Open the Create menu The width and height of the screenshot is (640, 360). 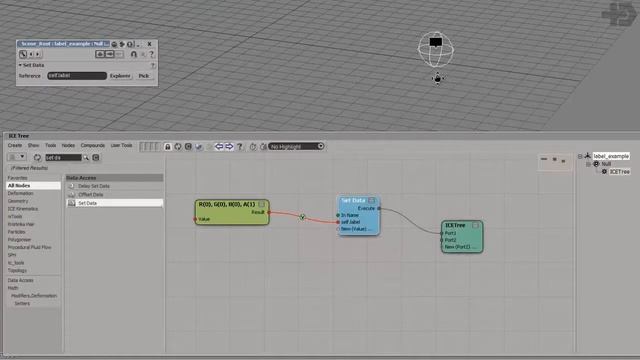click(15, 145)
